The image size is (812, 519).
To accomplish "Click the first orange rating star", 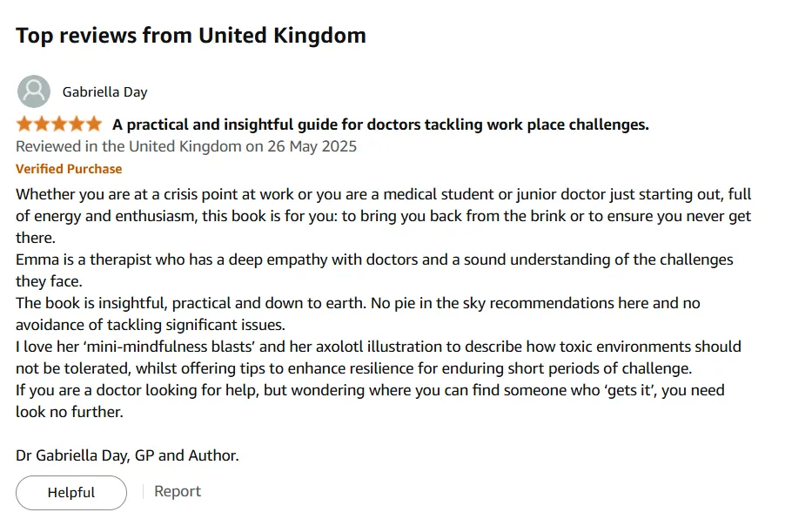I will (x=24, y=125).
